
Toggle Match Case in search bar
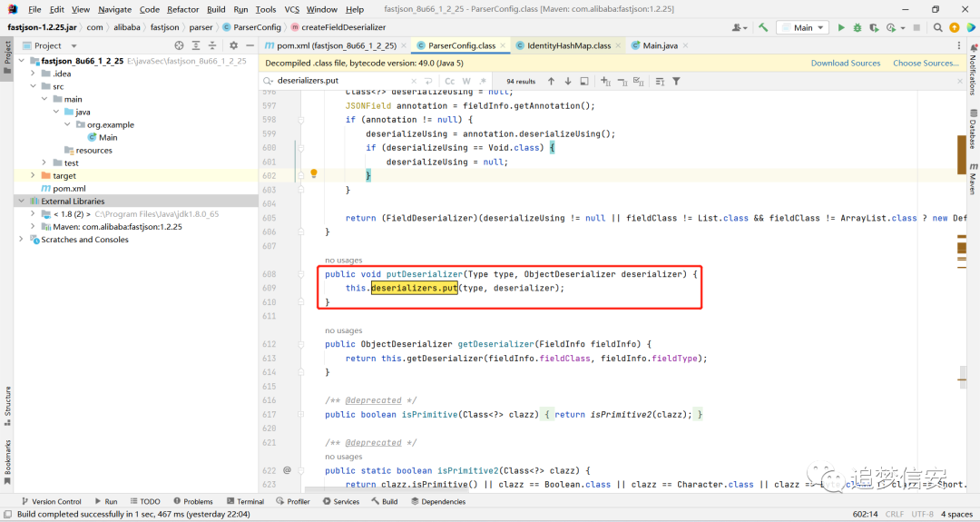point(449,82)
